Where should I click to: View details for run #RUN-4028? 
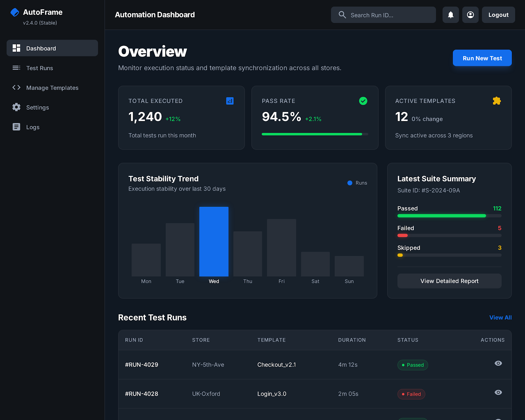point(498,392)
